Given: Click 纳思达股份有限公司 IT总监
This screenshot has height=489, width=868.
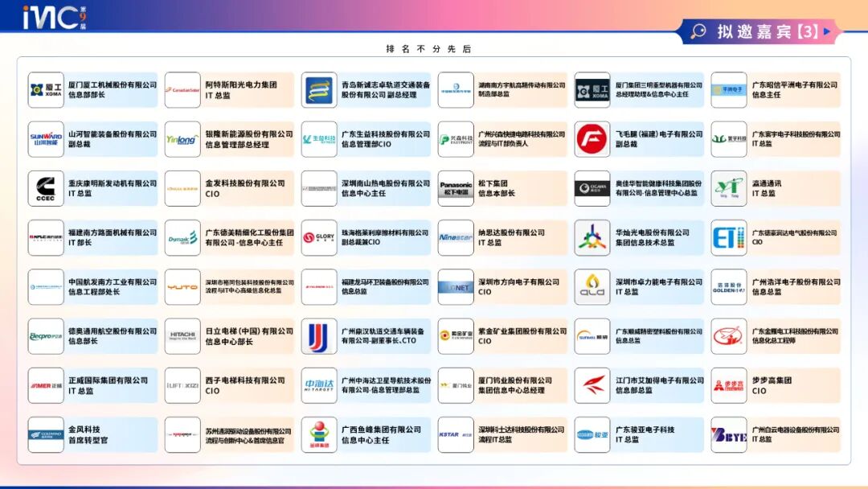Looking at the screenshot, I should pos(511,237).
